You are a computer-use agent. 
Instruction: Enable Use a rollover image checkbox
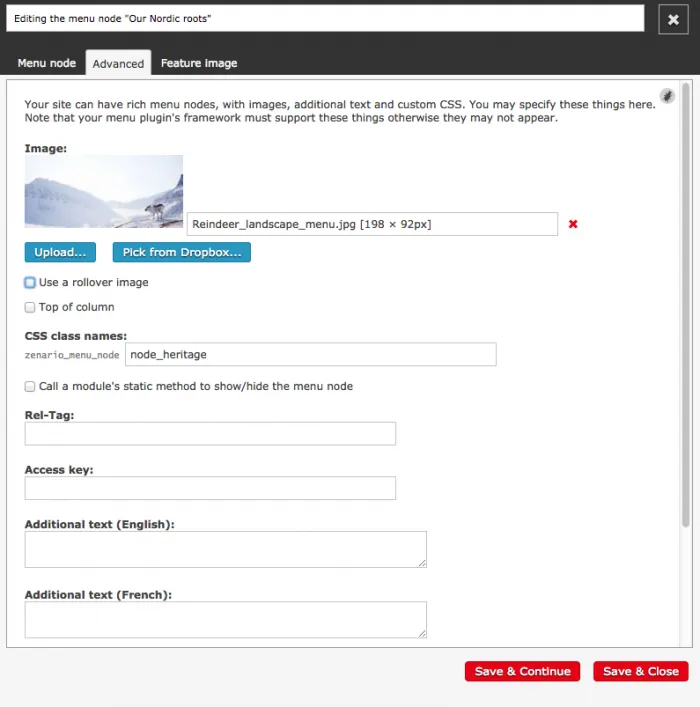(30, 283)
